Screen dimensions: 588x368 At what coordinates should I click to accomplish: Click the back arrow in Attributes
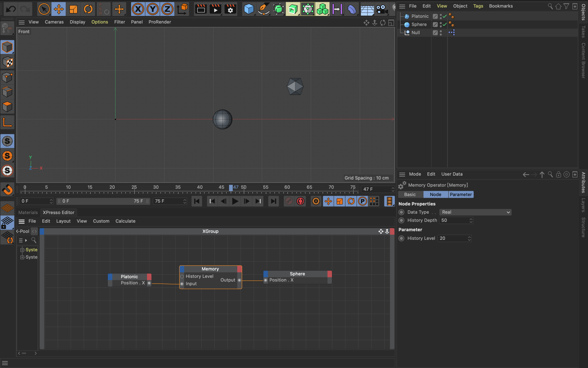click(x=526, y=174)
